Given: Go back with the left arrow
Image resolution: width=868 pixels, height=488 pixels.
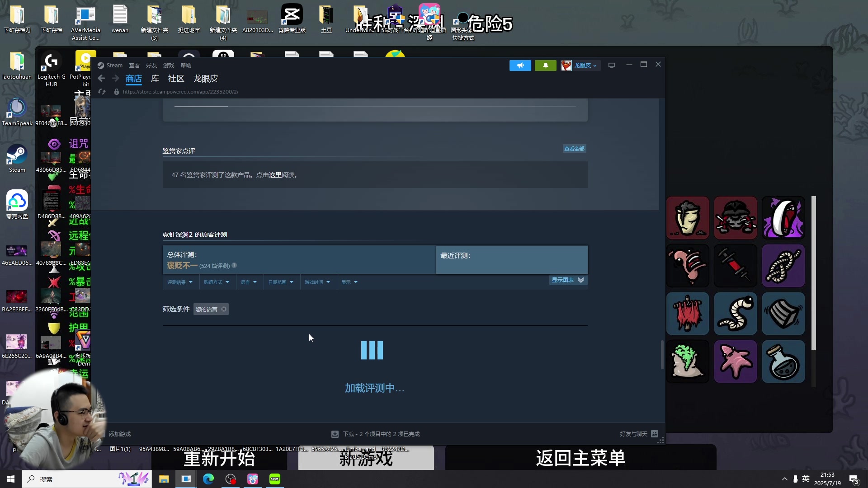Looking at the screenshot, I should click(101, 79).
